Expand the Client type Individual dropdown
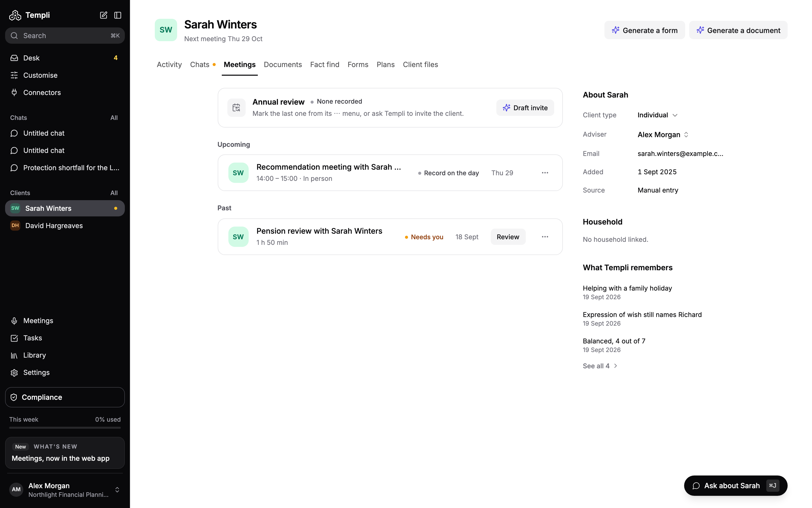812x508 pixels. click(x=657, y=115)
